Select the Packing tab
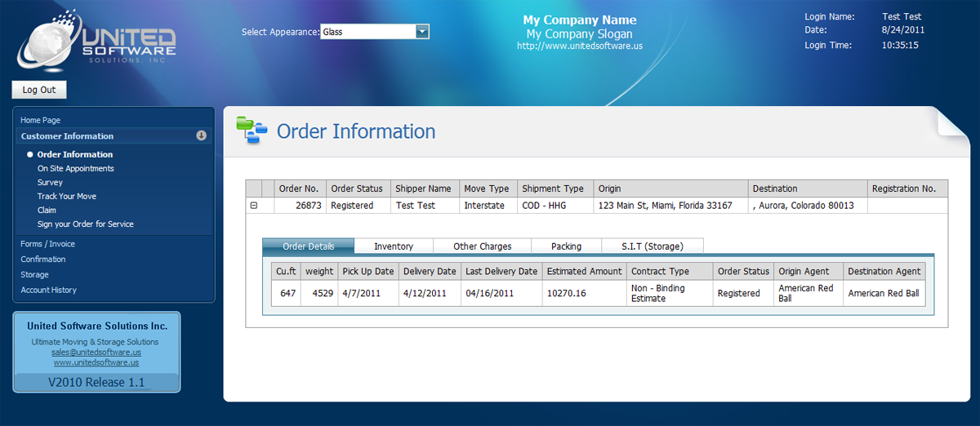This screenshot has width=980, height=426. tap(566, 246)
